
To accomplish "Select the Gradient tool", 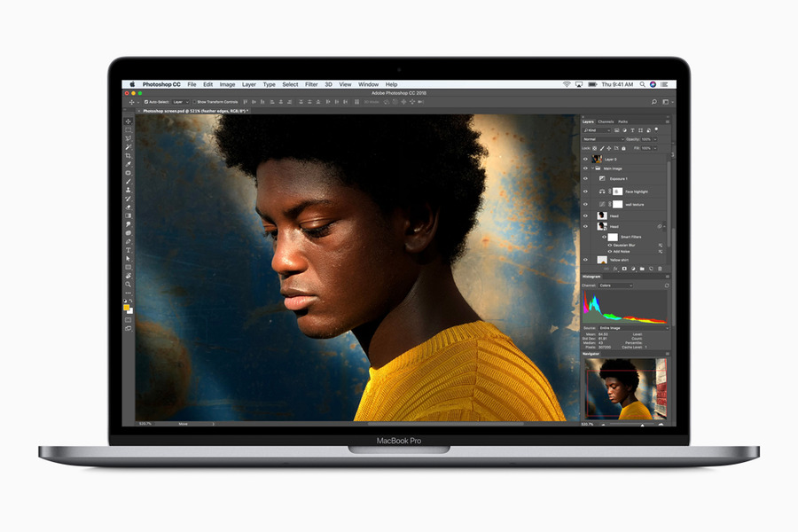I will [128, 215].
